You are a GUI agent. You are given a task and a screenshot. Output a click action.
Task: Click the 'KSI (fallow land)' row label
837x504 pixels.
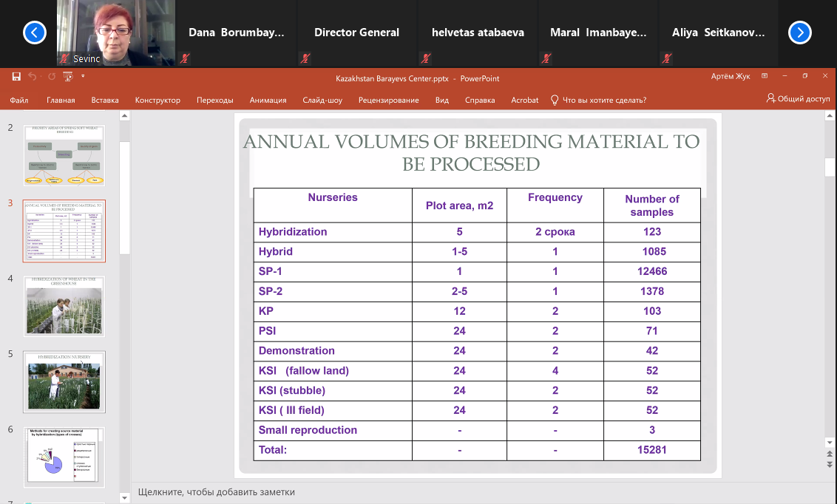[303, 371]
